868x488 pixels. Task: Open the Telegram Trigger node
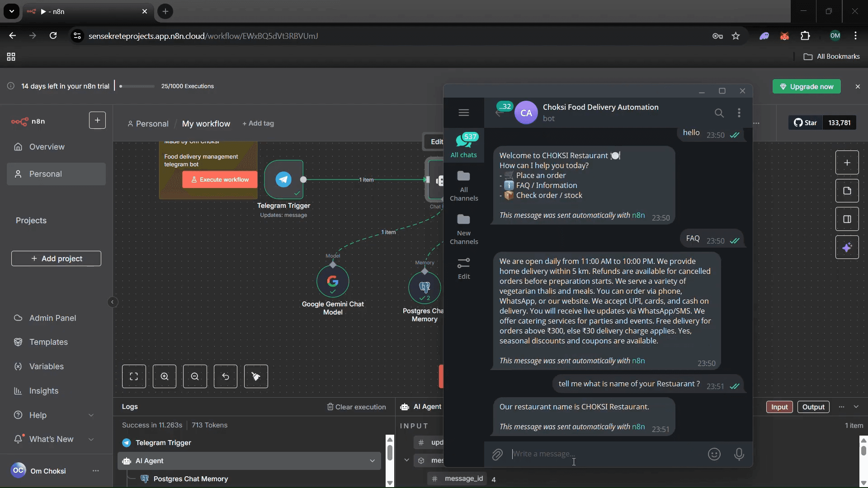[x=283, y=179]
